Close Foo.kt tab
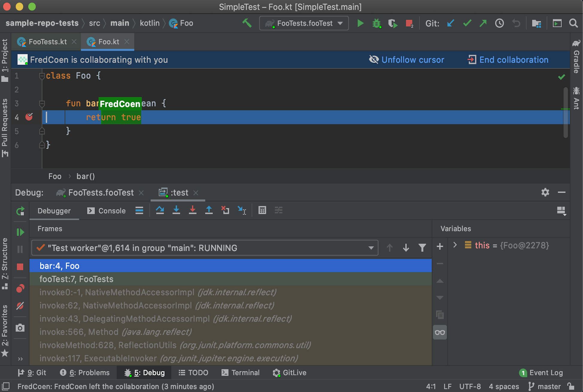 (x=127, y=42)
